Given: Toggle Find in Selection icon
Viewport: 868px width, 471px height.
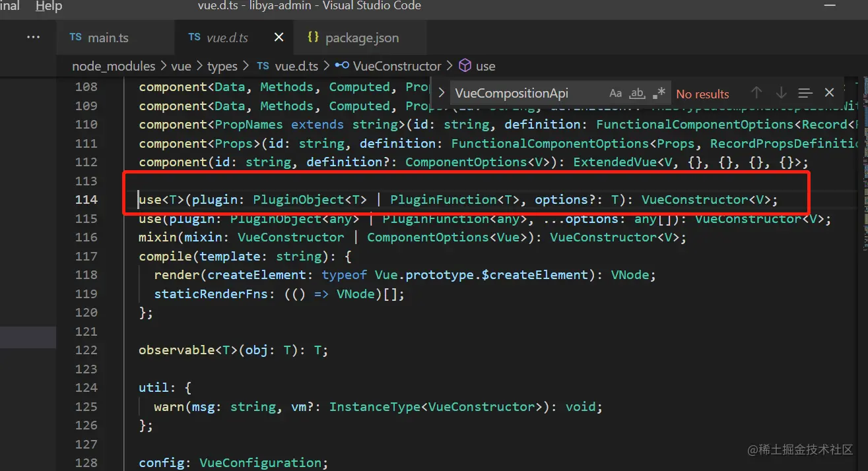Looking at the screenshot, I should (x=805, y=93).
